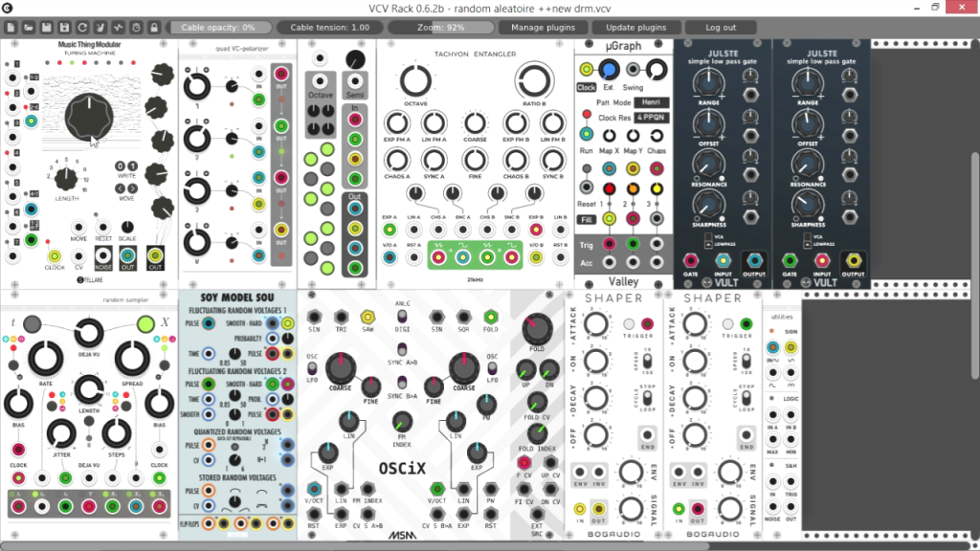Click Log out in the toolbar

click(x=721, y=28)
